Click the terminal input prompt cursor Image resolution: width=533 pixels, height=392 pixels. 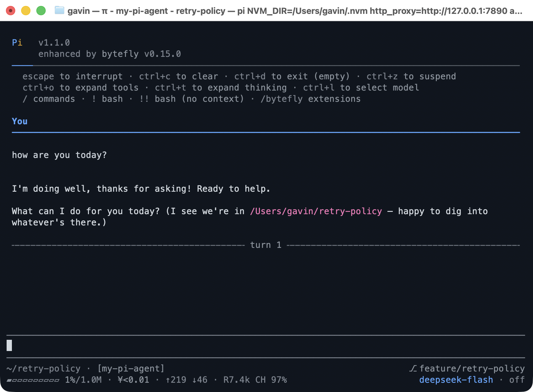[x=9, y=345]
